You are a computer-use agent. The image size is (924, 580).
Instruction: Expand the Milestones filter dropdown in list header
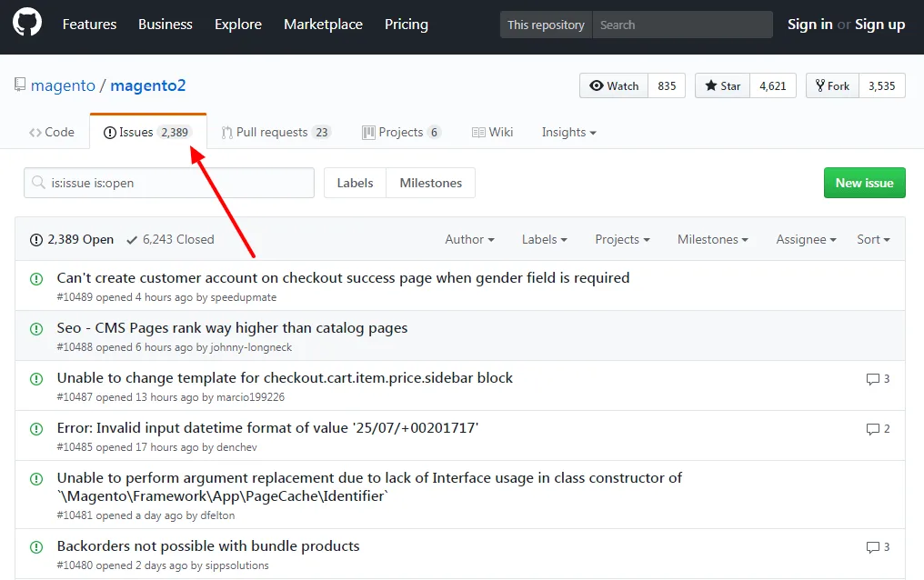(712, 239)
